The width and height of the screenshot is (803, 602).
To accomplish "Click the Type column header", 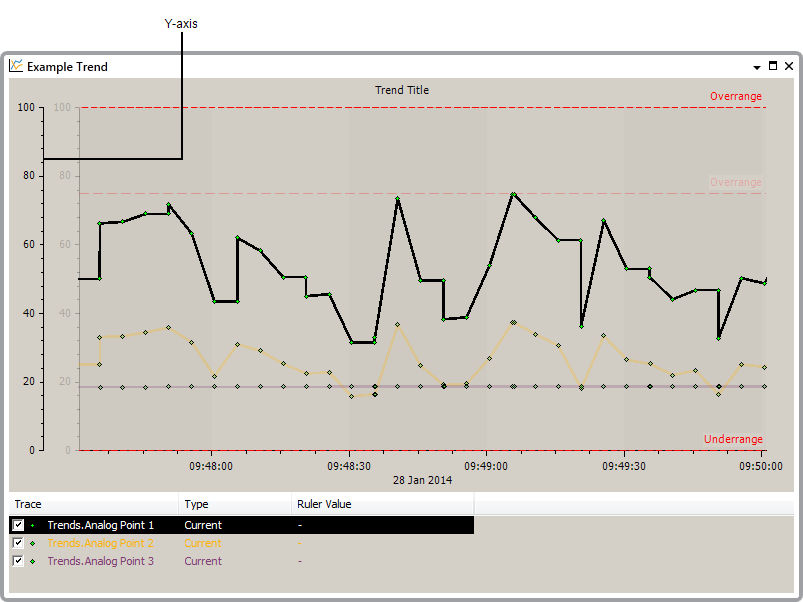I will pyautogui.click(x=195, y=504).
